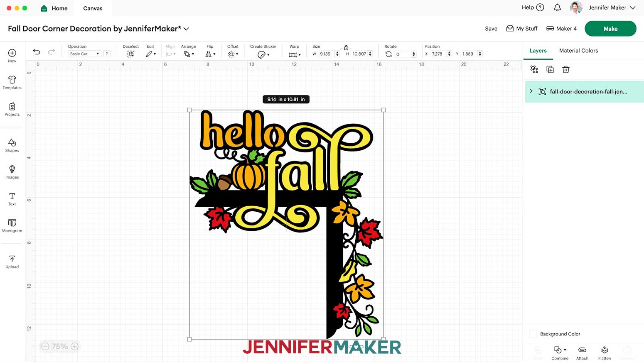Image resolution: width=644 pixels, height=362 pixels.
Task: Adjust the Y position stepper arrows
Action: 480,54
